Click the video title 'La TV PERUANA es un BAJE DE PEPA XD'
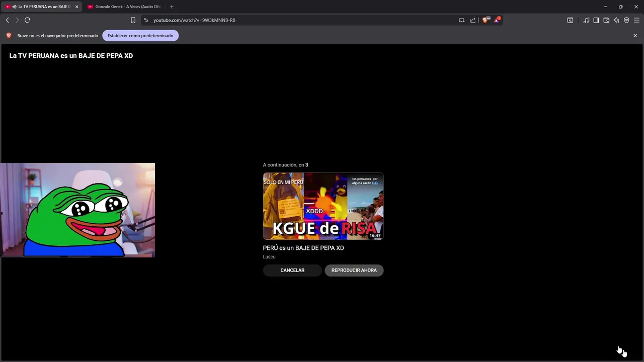644x362 pixels. pyautogui.click(x=71, y=56)
